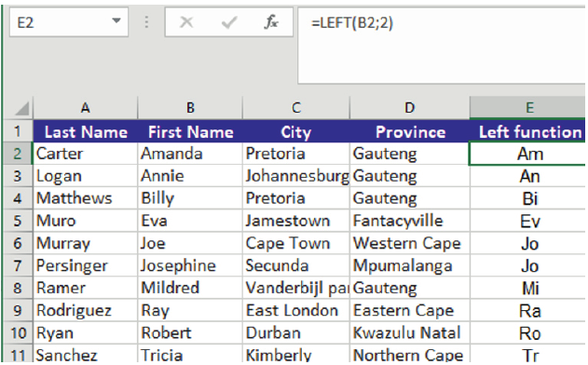Select the cell containing Jamestown

click(296, 221)
